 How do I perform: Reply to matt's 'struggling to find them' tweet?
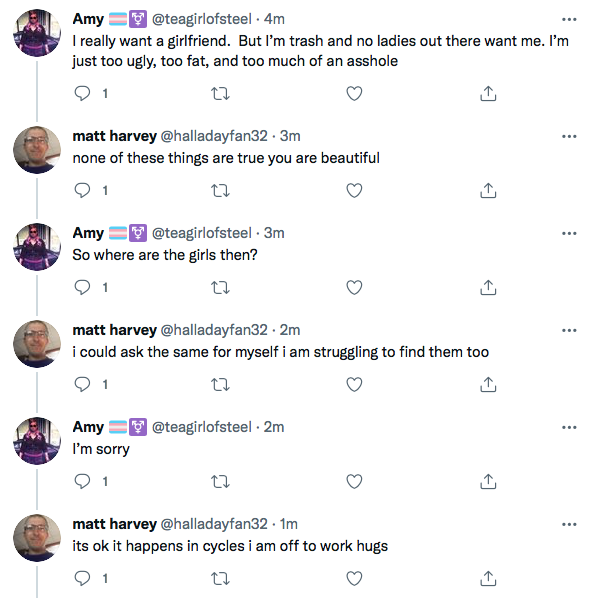[82, 384]
